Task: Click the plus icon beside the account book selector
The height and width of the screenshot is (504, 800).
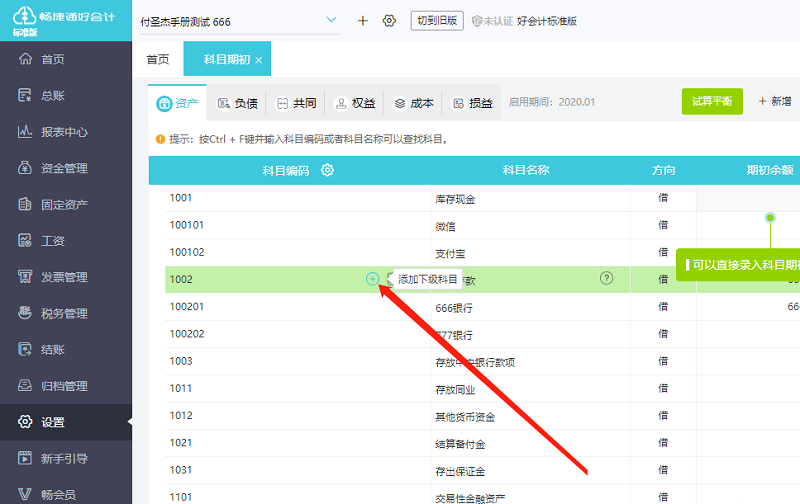Action: coord(363,21)
